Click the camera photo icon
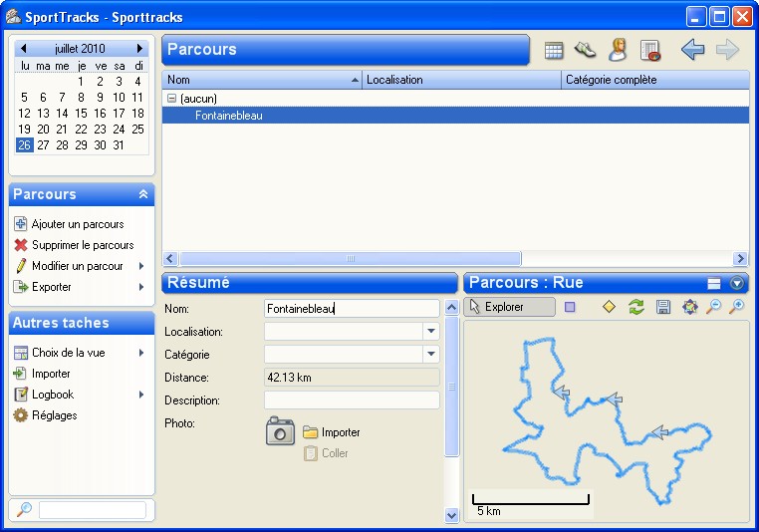 tap(280, 430)
